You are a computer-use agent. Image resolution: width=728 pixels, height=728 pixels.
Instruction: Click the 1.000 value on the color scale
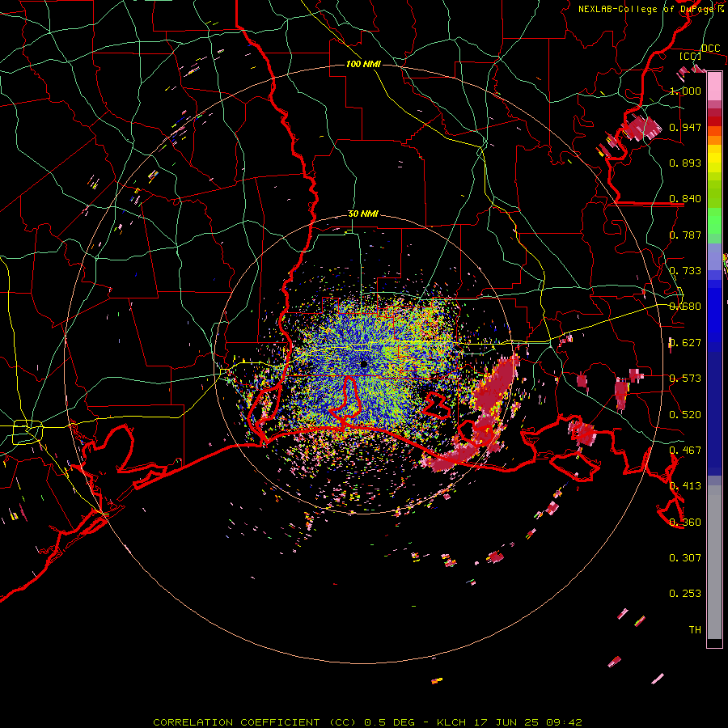pyautogui.click(x=685, y=91)
